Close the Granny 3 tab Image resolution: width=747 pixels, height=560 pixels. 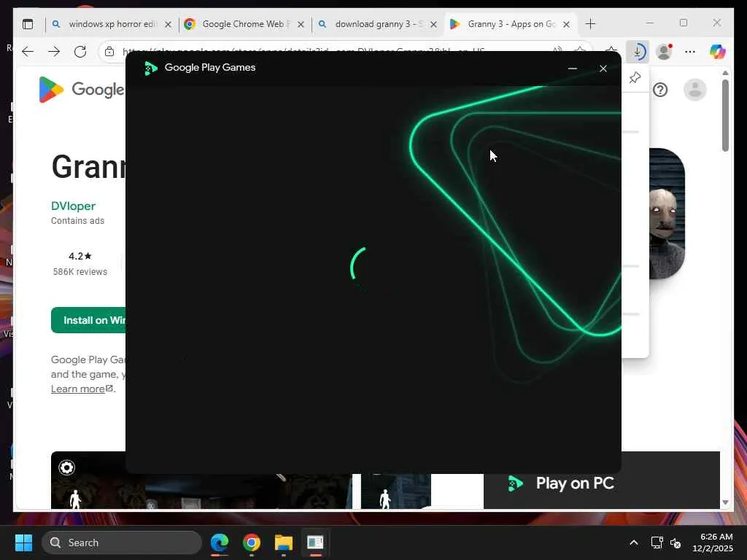pos(566,24)
